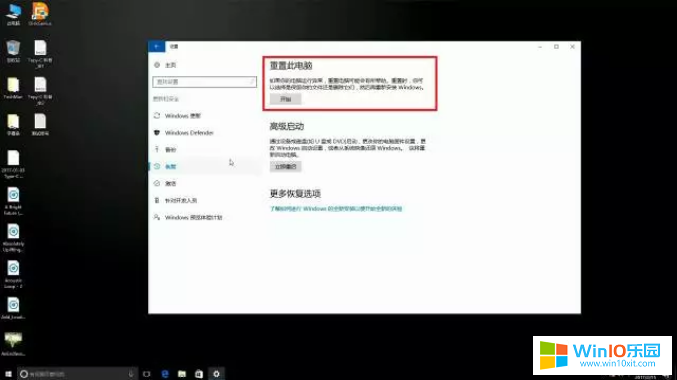Switch to the 备份 section
The image size is (677, 380).
tap(171, 149)
